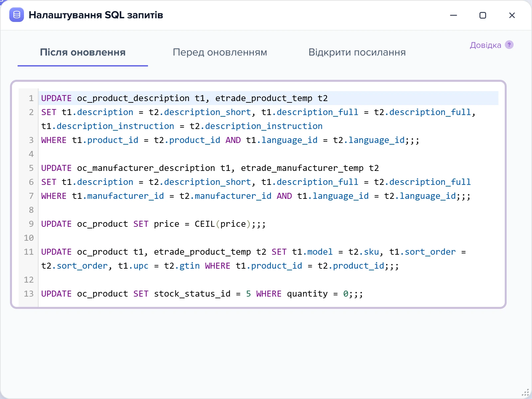This screenshot has width=532, height=399.
Task: Click line number 5 in the gutter
Action: pos(31,168)
